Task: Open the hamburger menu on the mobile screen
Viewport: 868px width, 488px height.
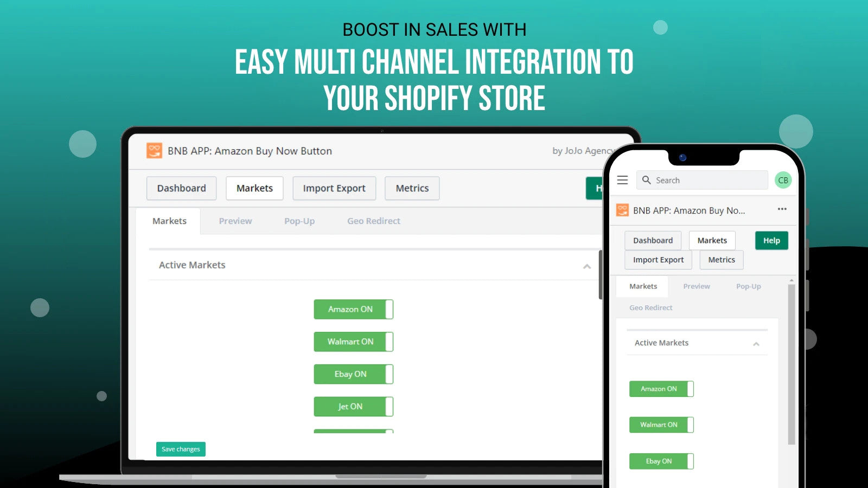Action: coord(622,179)
